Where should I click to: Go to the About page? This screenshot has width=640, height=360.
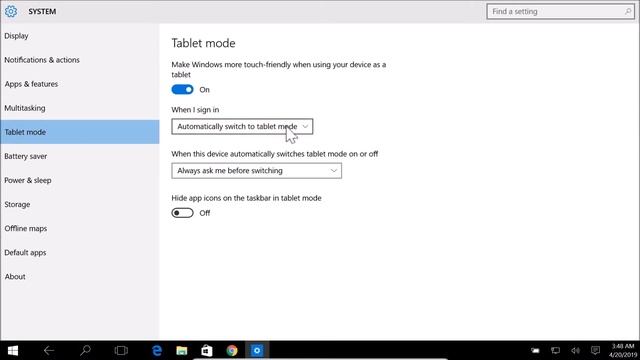click(80, 277)
